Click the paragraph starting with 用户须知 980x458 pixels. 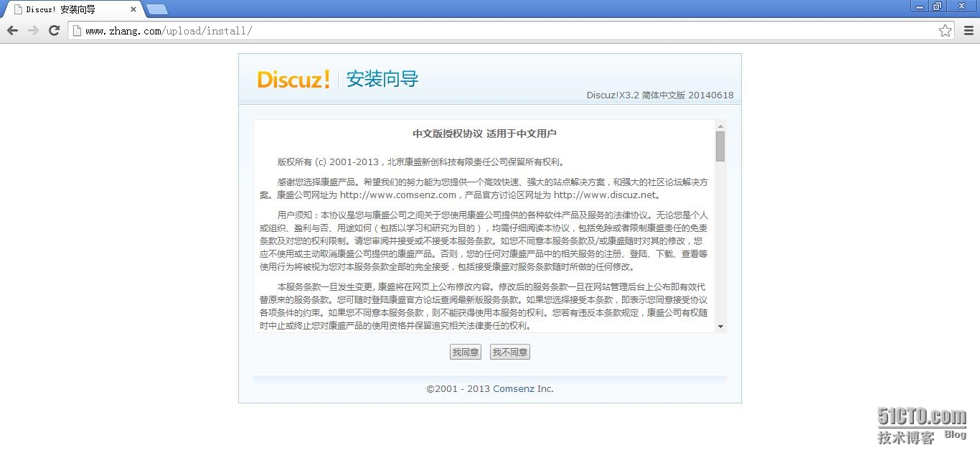pyautogui.click(x=484, y=240)
